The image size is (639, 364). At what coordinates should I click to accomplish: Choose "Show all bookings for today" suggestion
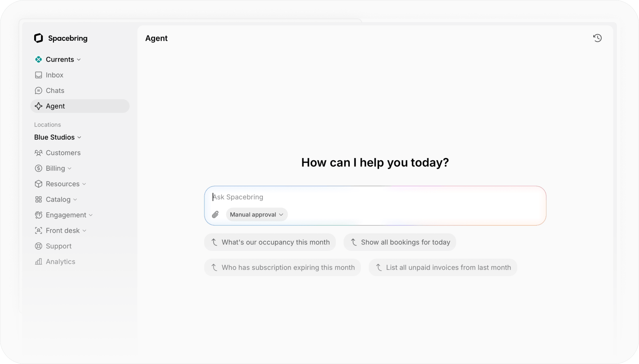[x=400, y=242]
